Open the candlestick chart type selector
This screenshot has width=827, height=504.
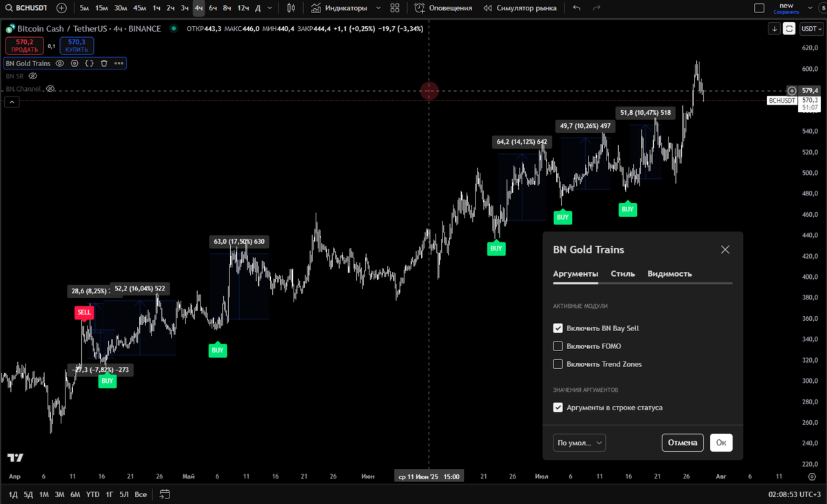pyautogui.click(x=291, y=8)
